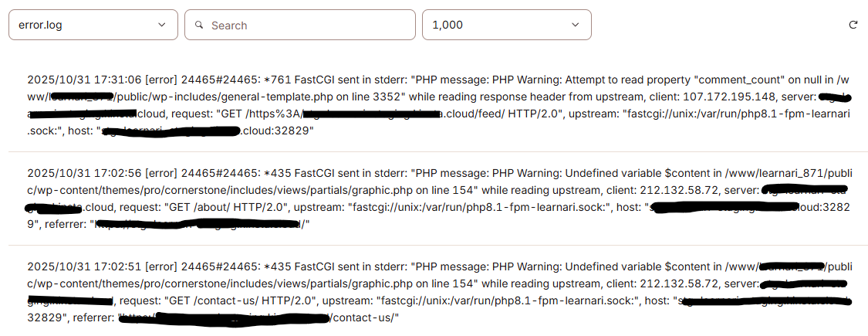Click the refresh logs icon

tap(853, 25)
